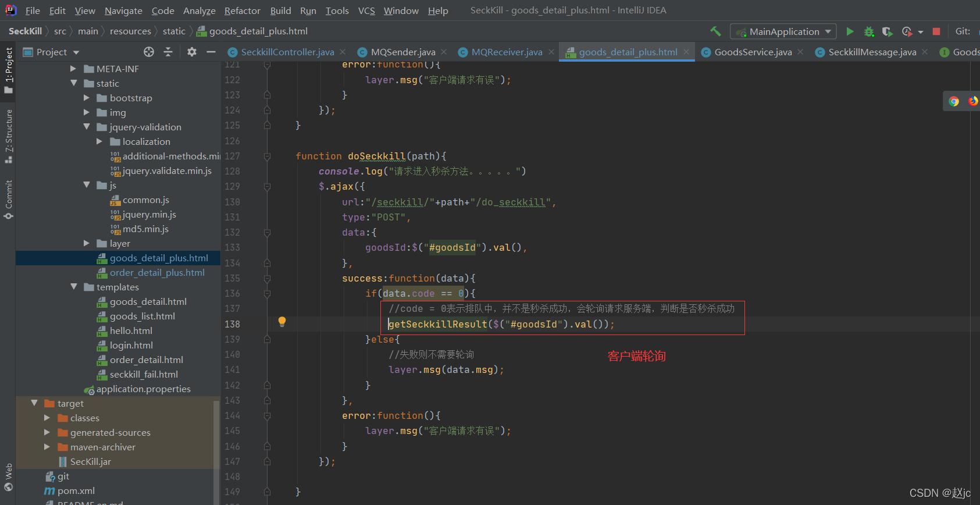Collapse the templates folder

[x=73, y=287]
